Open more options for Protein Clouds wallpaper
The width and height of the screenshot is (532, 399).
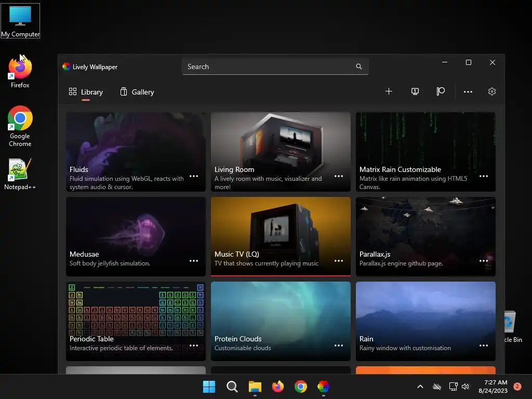click(339, 345)
